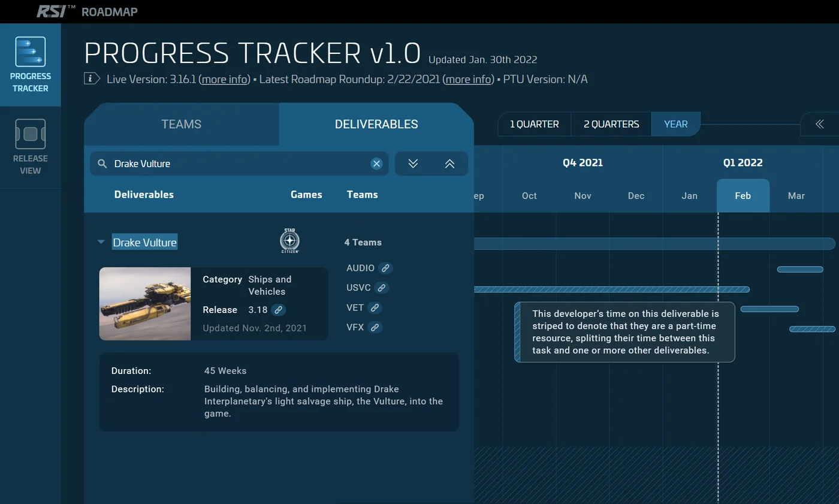The width and height of the screenshot is (839, 504).
Task: Click the Deliverables column header
Action: (144, 194)
